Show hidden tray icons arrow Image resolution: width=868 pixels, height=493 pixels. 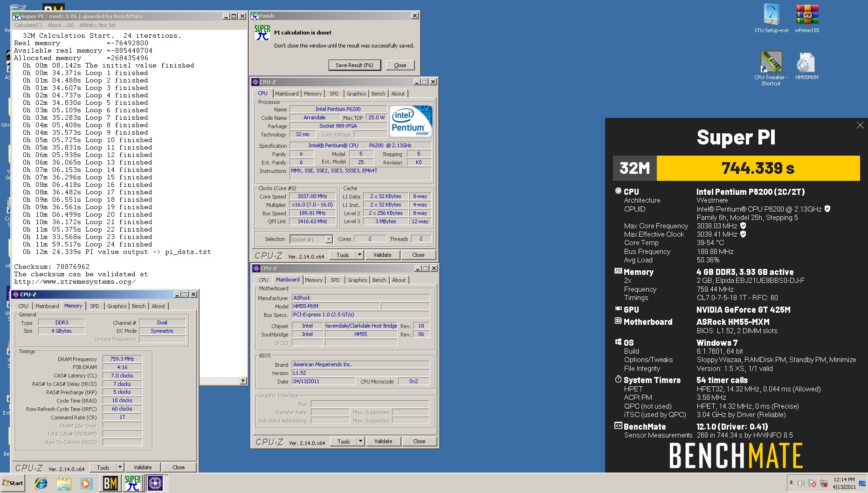[x=791, y=483]
